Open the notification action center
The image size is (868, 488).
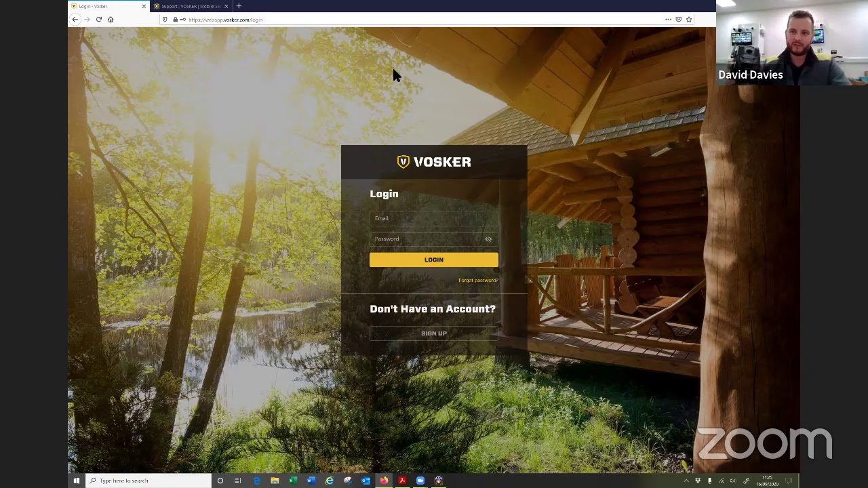pos(789,481)
